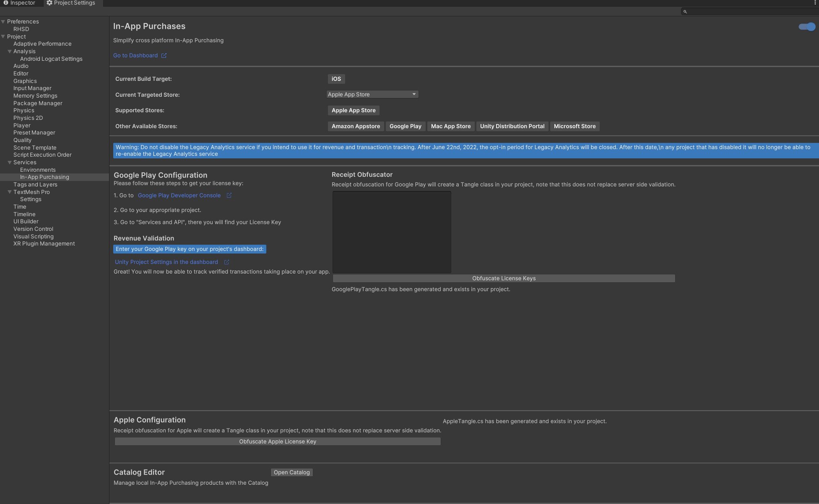The height and width of the screenshot is (504, 819).
Task: Click the external link icon beside Go to Dashboard
Action: click(x=164, y=55)
